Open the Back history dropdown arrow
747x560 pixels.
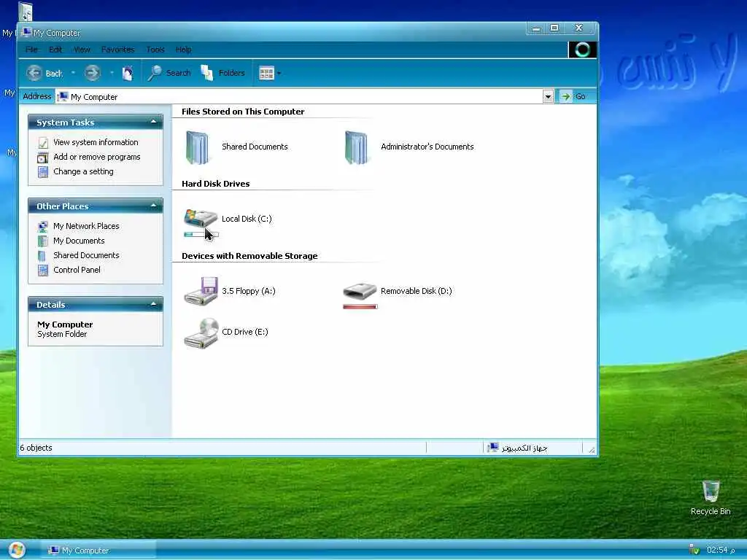73,73
